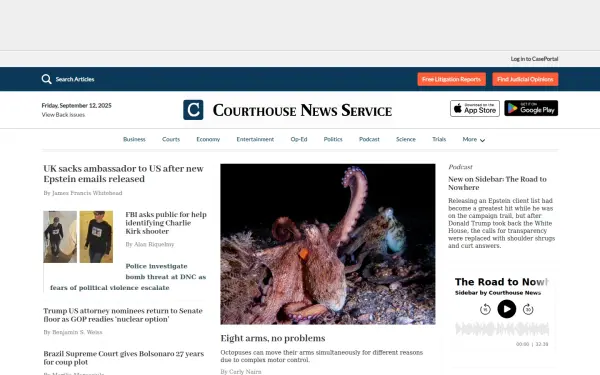Go to the Science section
600x375 pixels.
pyautogui.click(x=406, y=139)
